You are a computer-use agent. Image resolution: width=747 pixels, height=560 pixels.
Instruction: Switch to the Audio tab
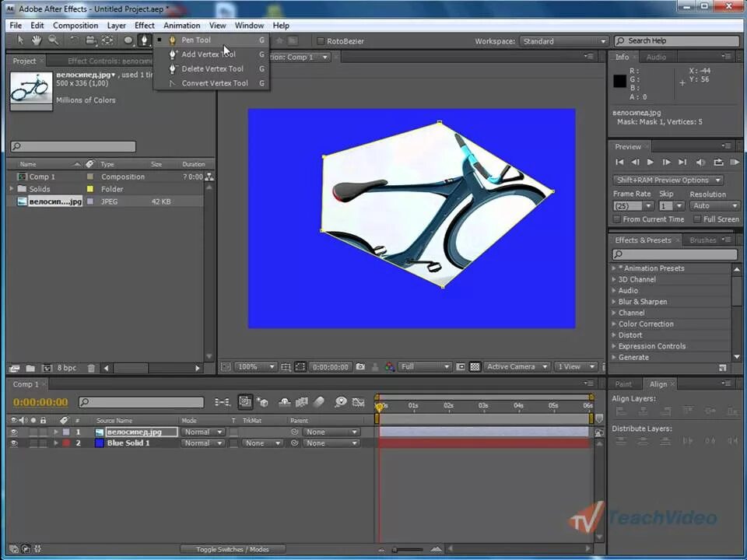656,57
